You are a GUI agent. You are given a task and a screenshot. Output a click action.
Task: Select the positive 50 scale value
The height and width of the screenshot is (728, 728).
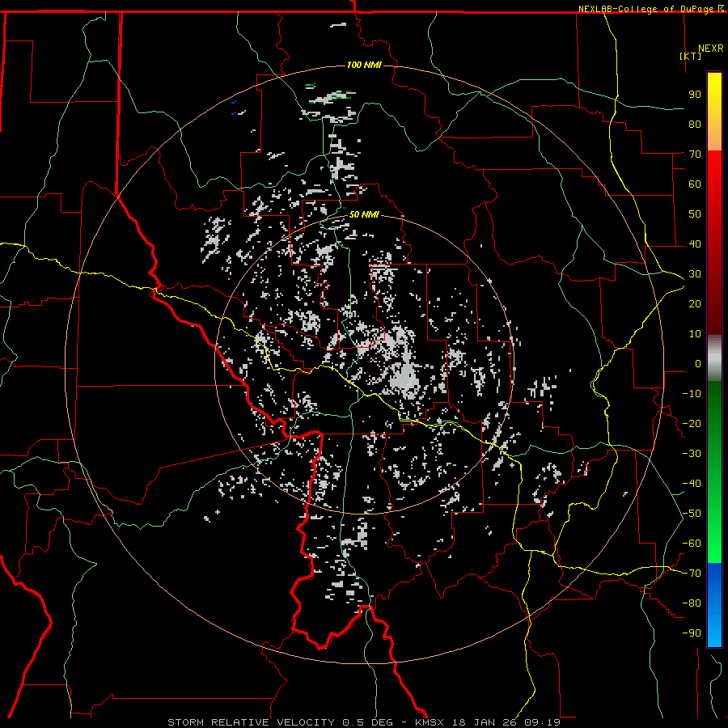(x=695, y=214)
